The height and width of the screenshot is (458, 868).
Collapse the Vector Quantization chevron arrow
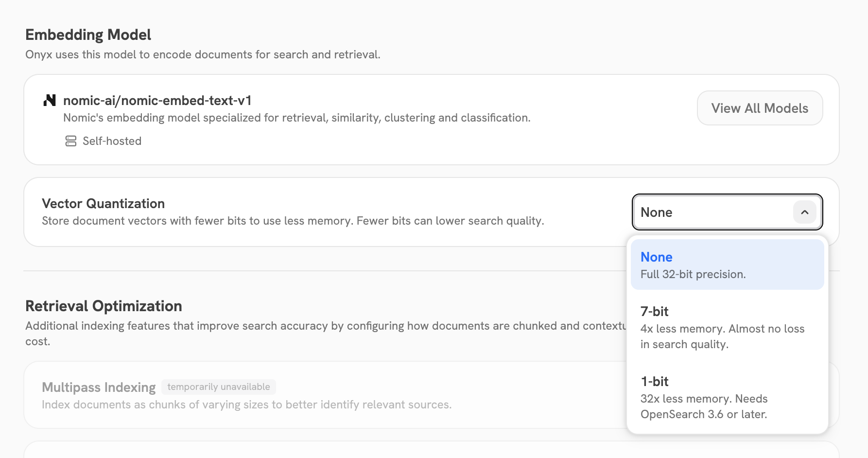coord(805,212)
